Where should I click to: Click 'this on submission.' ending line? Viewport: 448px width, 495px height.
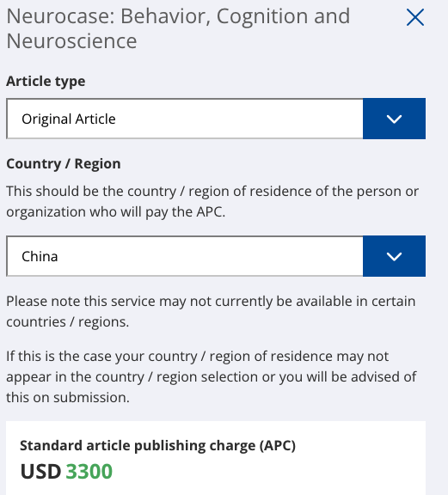(x=68, y=397)
